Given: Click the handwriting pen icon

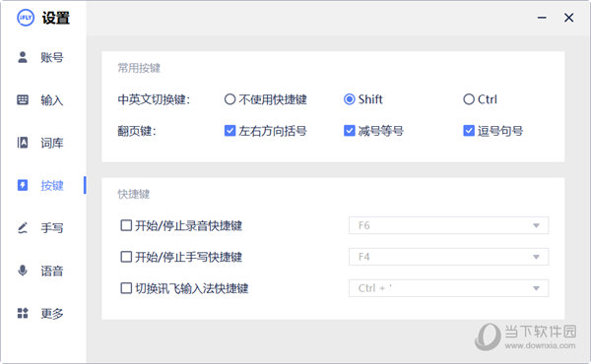Looking at the screenshot, I should pos(23,227).
